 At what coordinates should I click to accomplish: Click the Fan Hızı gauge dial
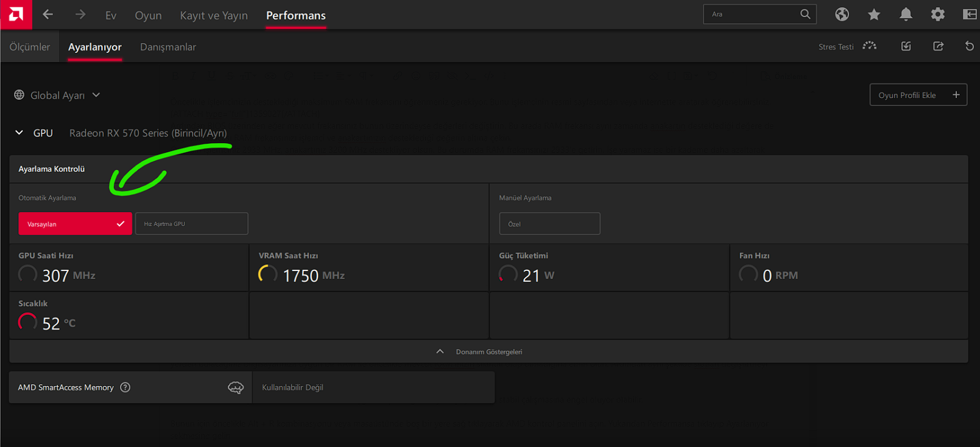click(x=749, y=274)
